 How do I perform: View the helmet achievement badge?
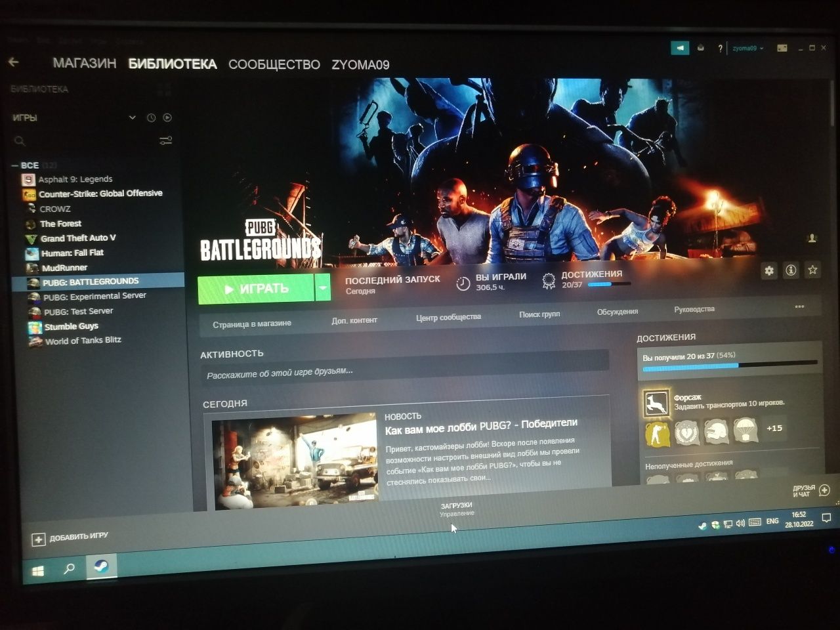717,431
